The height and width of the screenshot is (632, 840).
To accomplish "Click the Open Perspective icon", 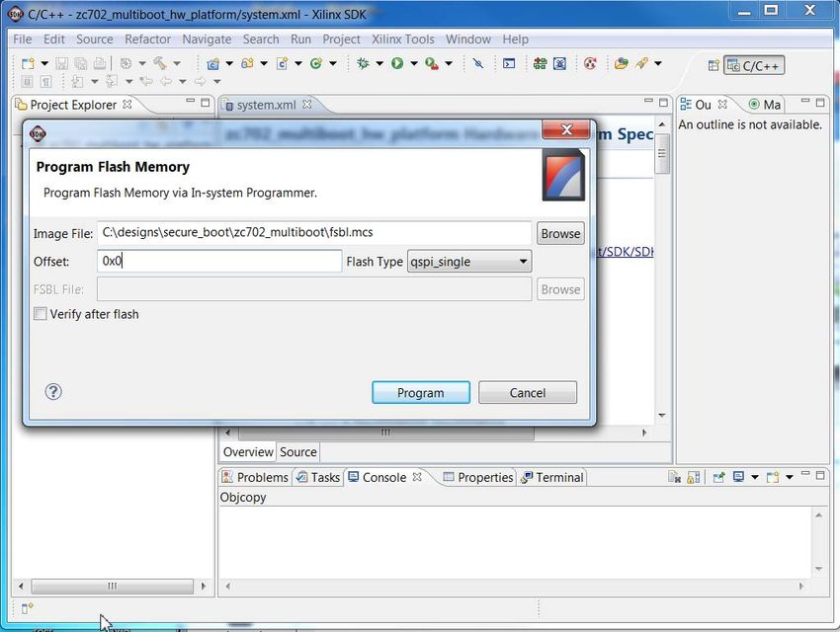I will [x=714, y=66].
